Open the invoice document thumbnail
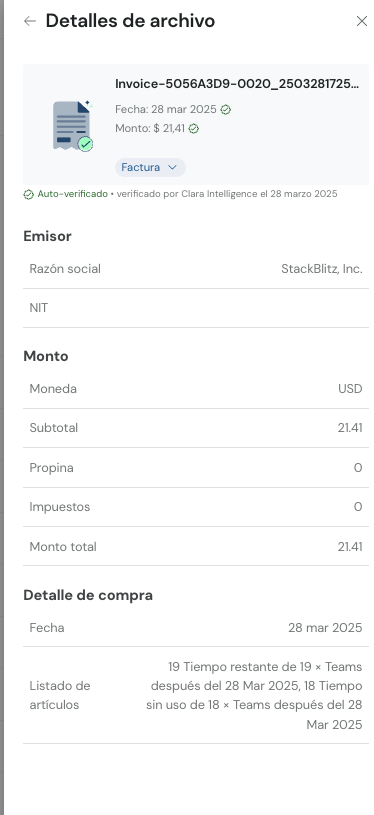374x815 pixels. pos(73,125)
